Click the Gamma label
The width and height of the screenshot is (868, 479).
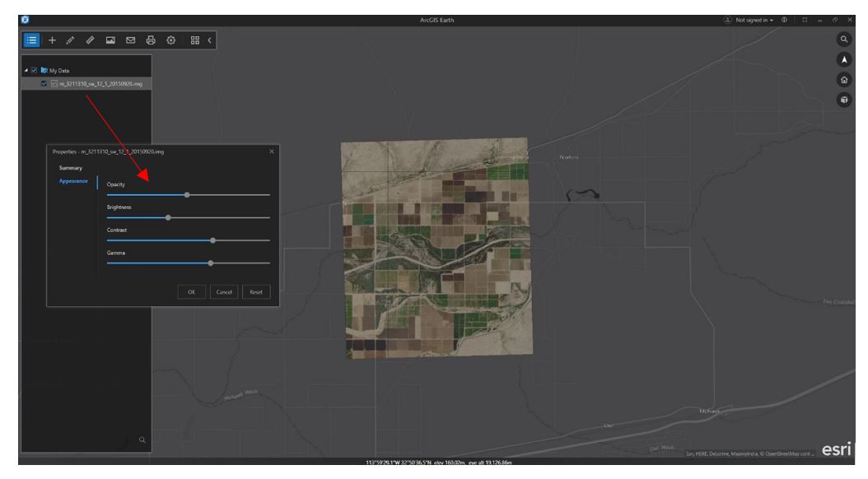tap(115, 253)
